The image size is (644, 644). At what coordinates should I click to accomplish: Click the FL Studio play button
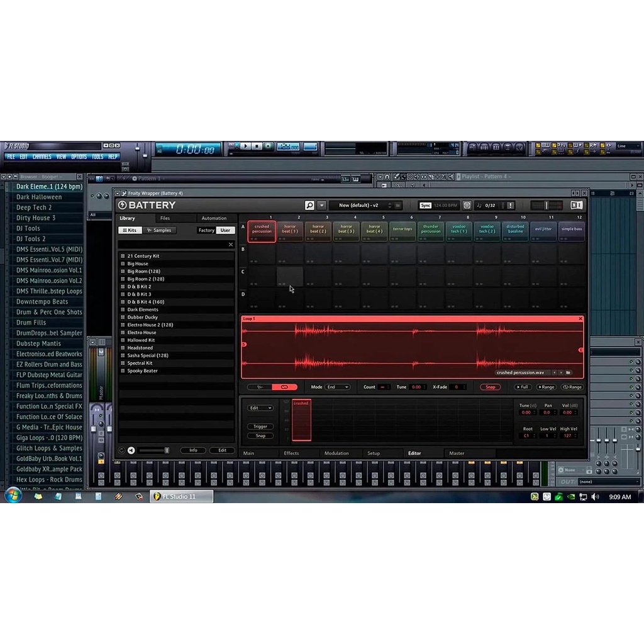pyautogui.click(x=246, y=146)
